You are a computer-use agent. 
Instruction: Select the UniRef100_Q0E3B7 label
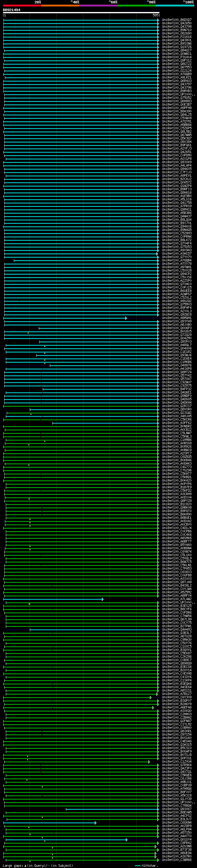[x=177, y=104]
